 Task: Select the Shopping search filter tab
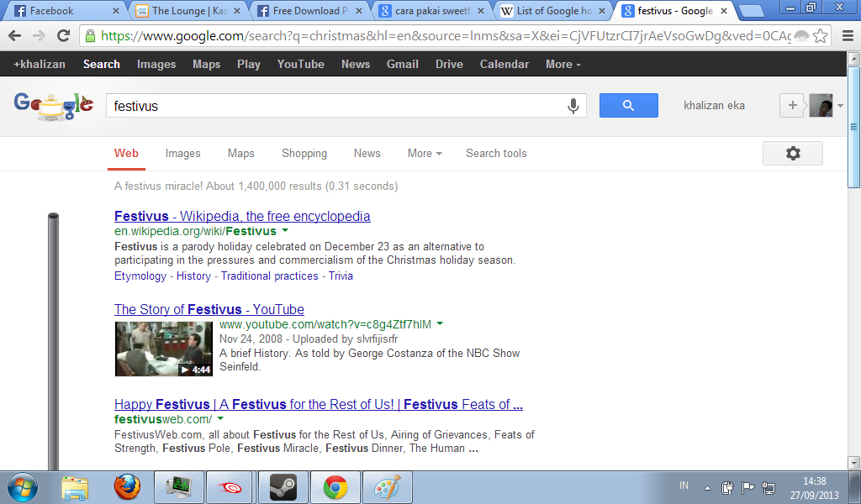tap(304, 154)
